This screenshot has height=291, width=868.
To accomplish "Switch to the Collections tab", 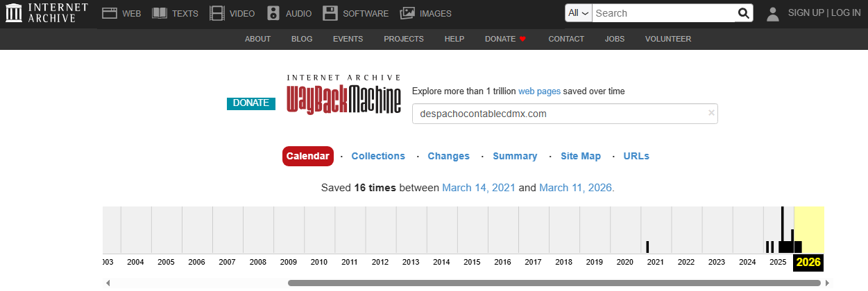I will (378, 156).
